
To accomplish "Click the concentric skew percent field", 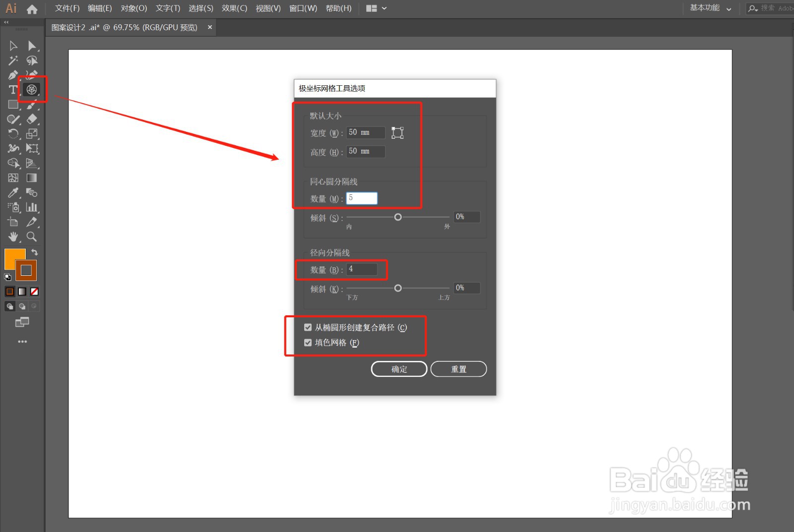I will pyautogui.click(x=467, y=217).
